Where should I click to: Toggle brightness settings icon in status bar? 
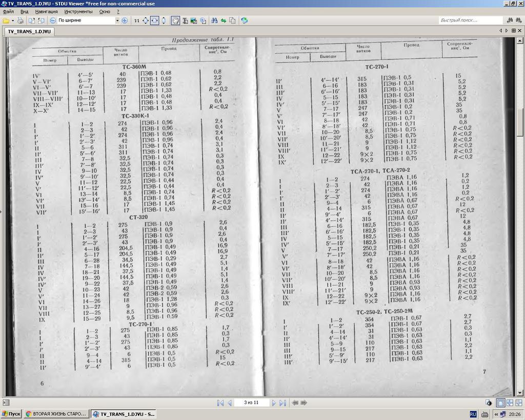(x=490, y=403)
